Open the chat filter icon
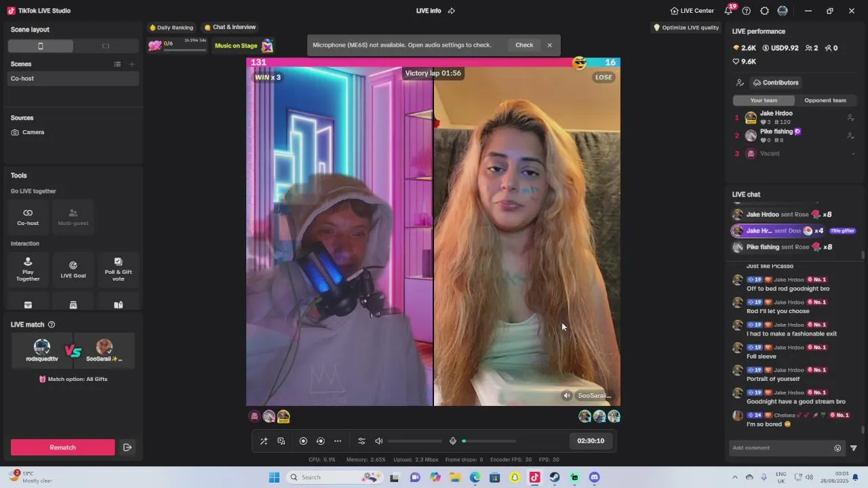This screenshot has width=868, height=488. click(854, 448)
